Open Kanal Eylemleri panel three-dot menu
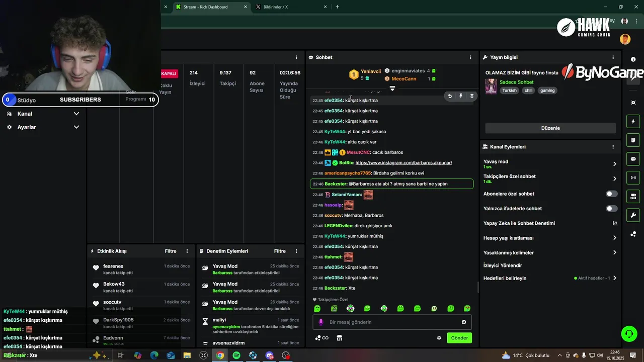 point(613,147)
